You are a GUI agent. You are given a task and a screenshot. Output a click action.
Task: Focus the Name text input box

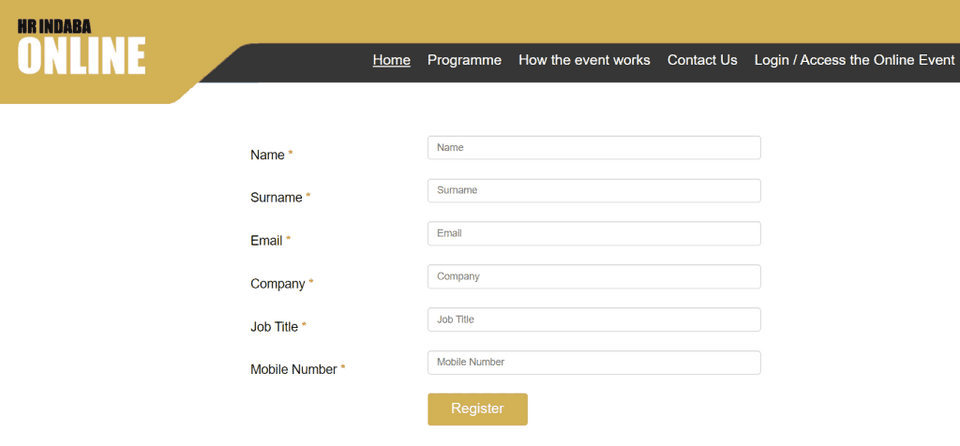[x=594, y=147]
